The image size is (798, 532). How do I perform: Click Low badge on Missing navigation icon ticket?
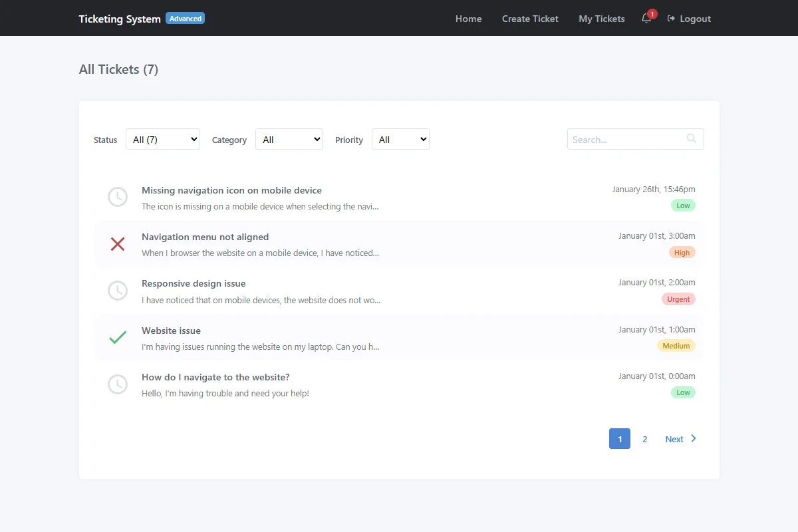tap(683, 205)
